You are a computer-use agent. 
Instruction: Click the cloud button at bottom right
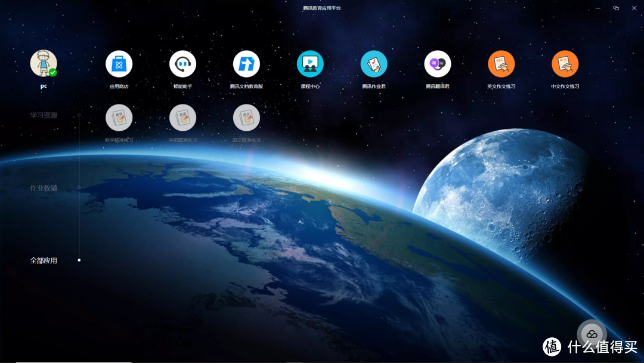point(592,334)
